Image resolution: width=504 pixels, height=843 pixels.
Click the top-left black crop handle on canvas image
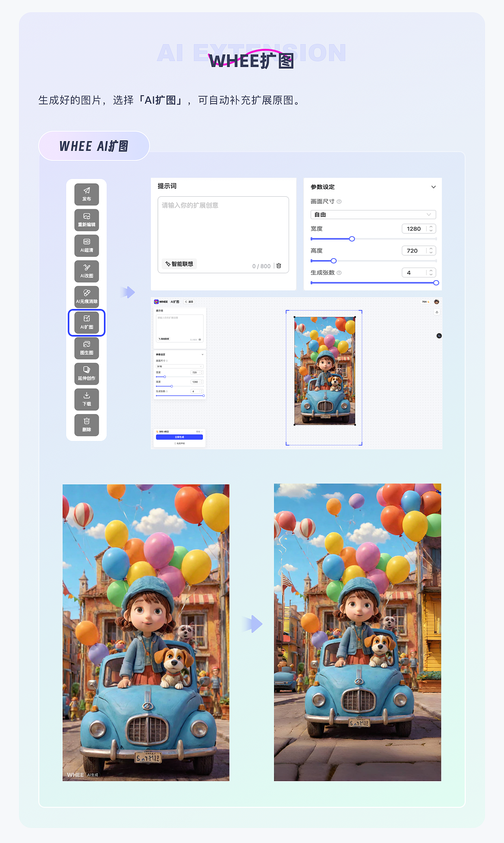click(295, 317)
